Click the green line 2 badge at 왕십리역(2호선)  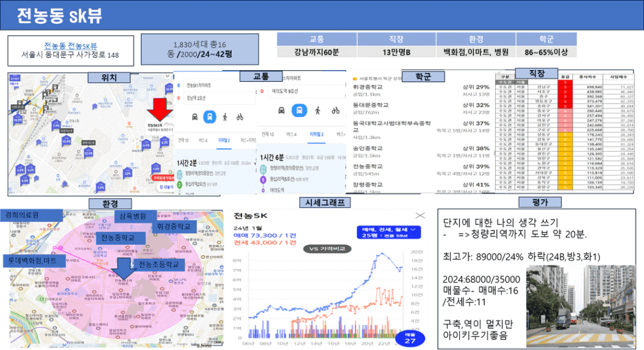(x=179, y=185)
